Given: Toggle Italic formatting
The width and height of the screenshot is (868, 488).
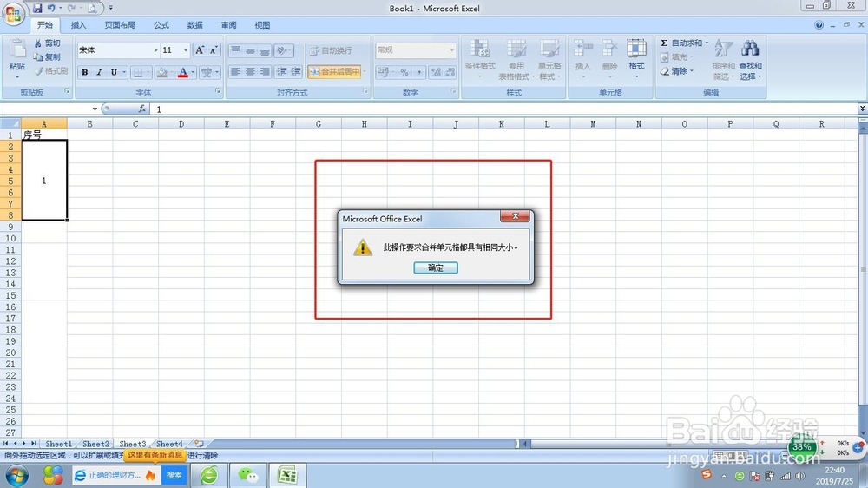Looking at the screenshot, I should pyautogui.click(x=99, y=72).
